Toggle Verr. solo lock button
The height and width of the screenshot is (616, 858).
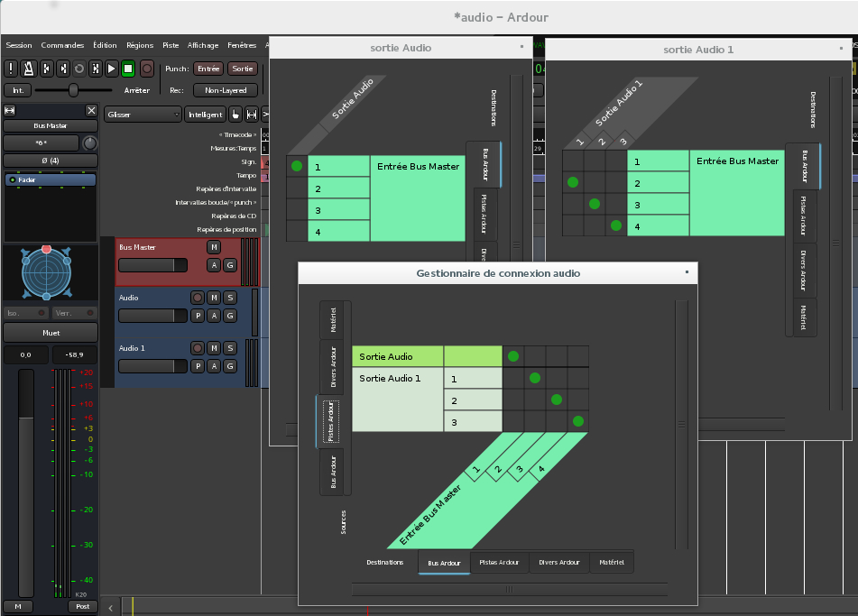[74, 313]
